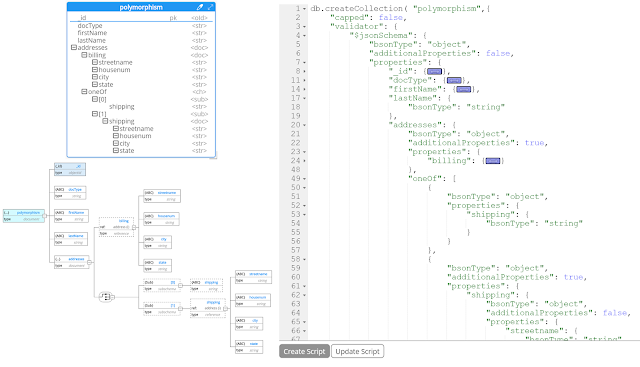Collapse the [1] subschema row in entity tree

point(95,114)
